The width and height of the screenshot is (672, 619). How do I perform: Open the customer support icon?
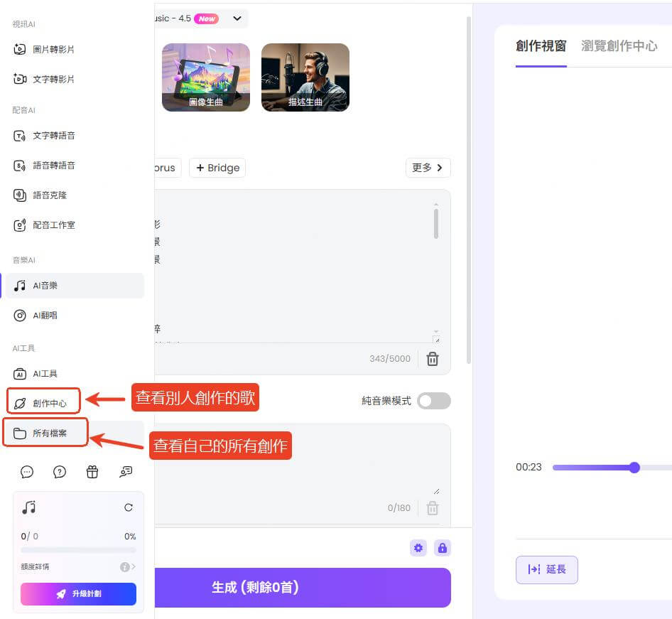(126, 472)
